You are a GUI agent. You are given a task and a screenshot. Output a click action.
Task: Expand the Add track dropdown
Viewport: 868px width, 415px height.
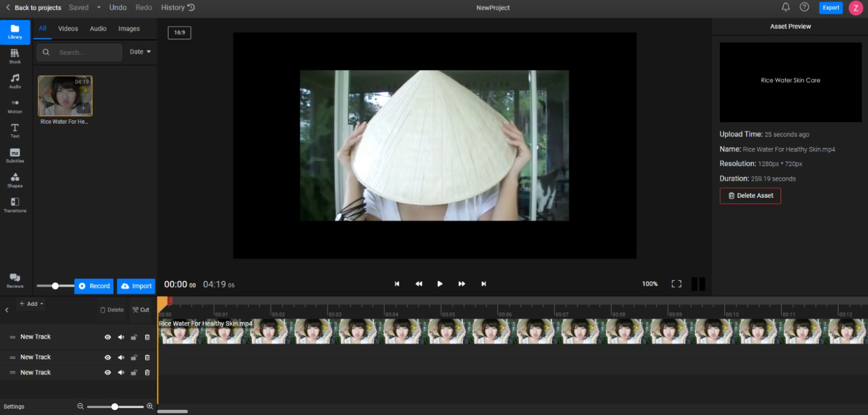click(x=31, y=303)
